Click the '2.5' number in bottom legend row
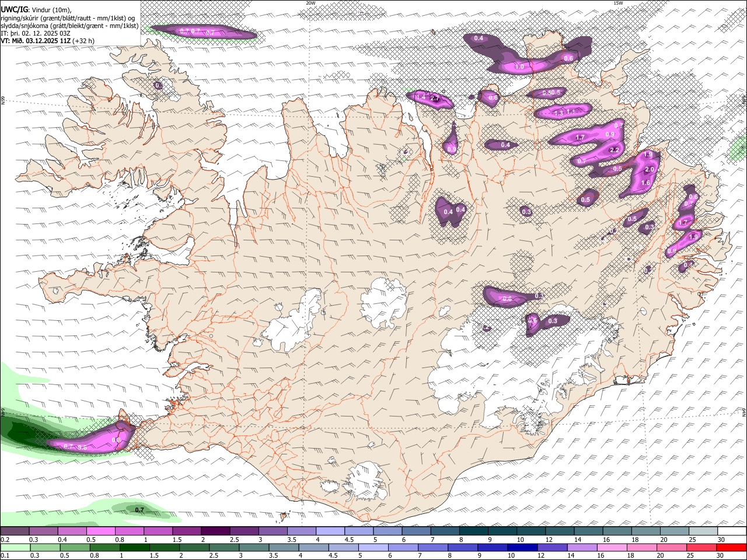This screenshot has width=747, height=560. pos(213,556)
